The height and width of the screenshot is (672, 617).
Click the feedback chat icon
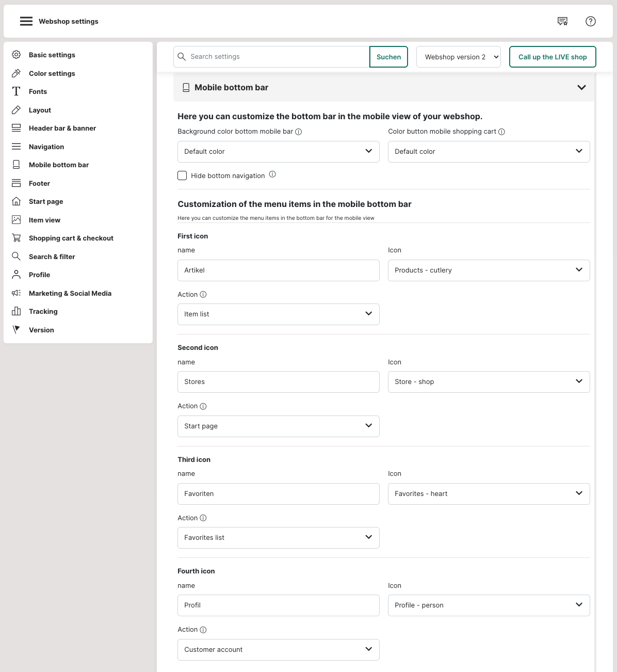562,21
